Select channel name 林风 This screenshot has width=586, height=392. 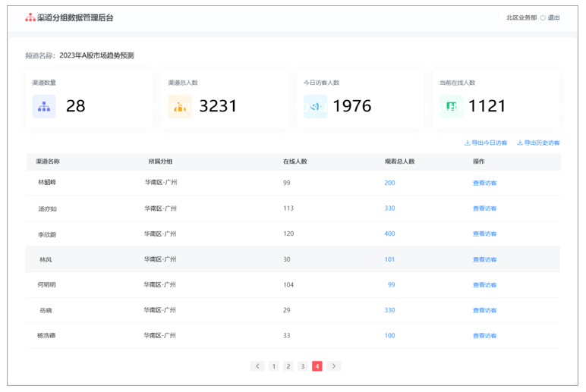point(46,259)
